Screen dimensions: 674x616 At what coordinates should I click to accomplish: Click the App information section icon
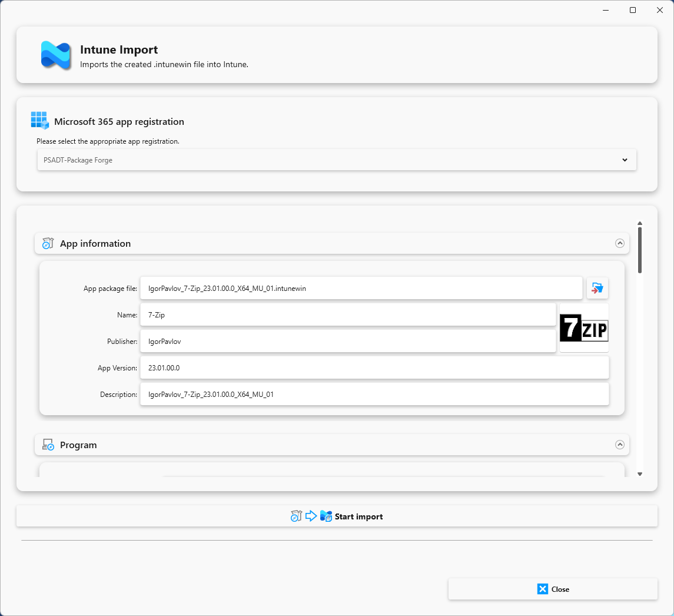tap(48, 243)
